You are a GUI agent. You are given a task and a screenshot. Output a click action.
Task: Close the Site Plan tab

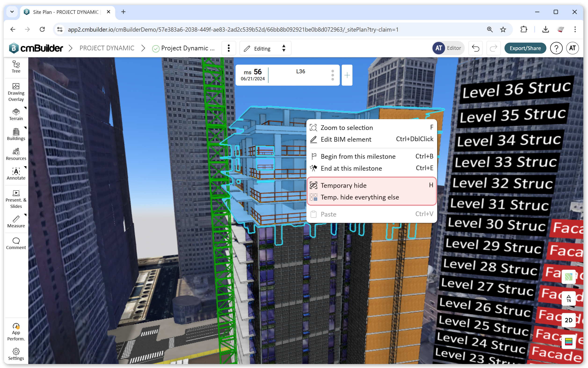(109, 12)
